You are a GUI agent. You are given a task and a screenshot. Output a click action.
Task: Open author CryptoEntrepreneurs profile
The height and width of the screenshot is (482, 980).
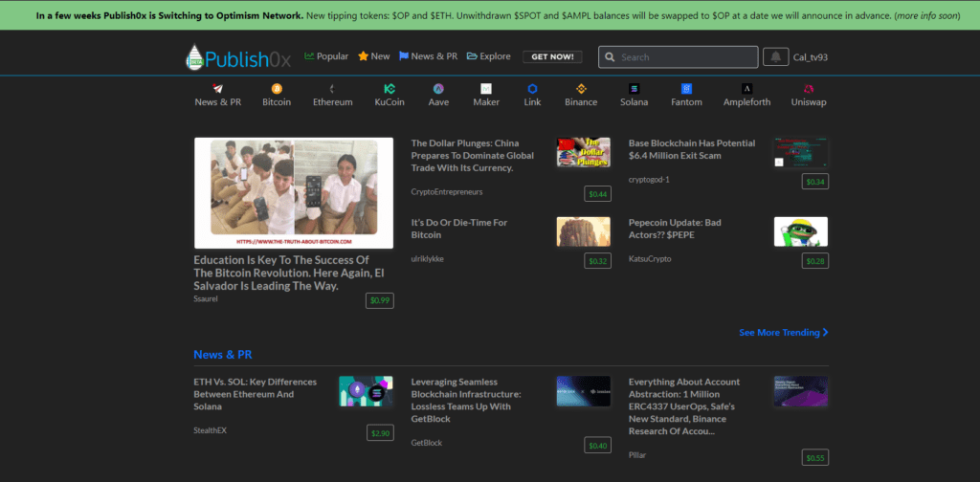coord(447,191)
